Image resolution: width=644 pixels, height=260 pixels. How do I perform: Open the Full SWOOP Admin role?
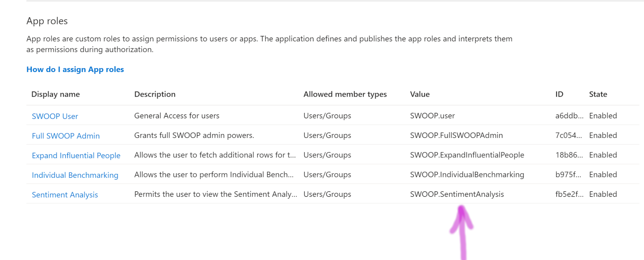tap(66, 136)
